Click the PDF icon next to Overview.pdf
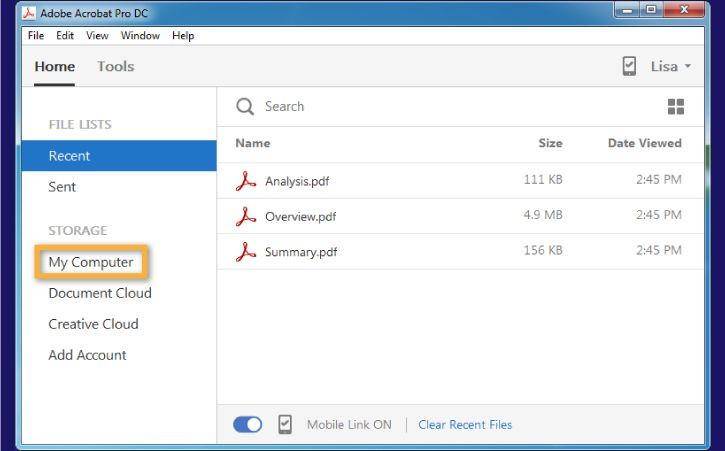The width and height of the screenshot is (725, 451). (246, 216)
